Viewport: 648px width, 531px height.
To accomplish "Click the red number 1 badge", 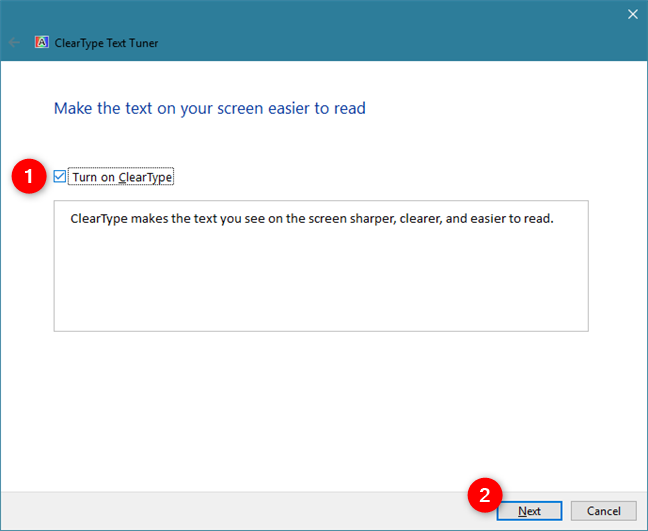I will click(29, 176).
